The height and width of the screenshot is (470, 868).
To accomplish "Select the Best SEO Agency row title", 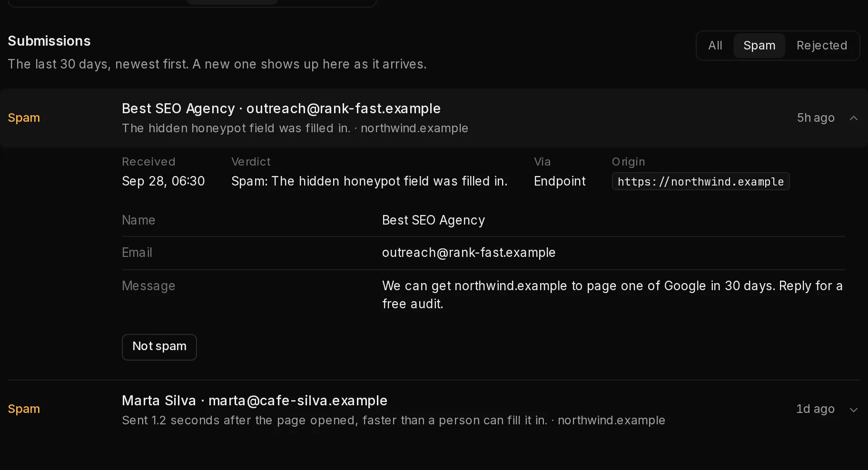I will coord(281,108).
